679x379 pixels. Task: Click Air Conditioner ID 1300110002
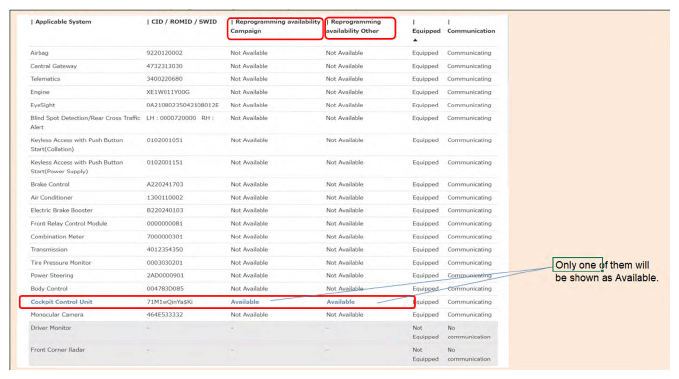(x=165, y=198)
